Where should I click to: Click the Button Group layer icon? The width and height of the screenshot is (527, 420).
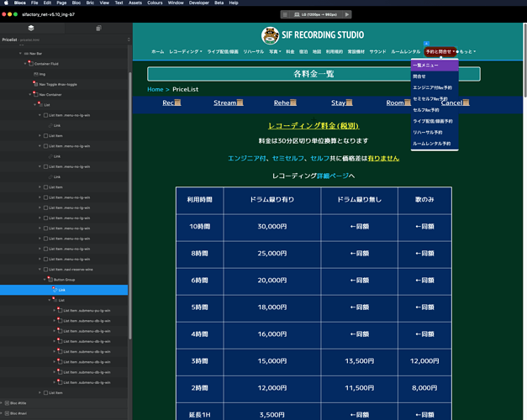point(50,279)
